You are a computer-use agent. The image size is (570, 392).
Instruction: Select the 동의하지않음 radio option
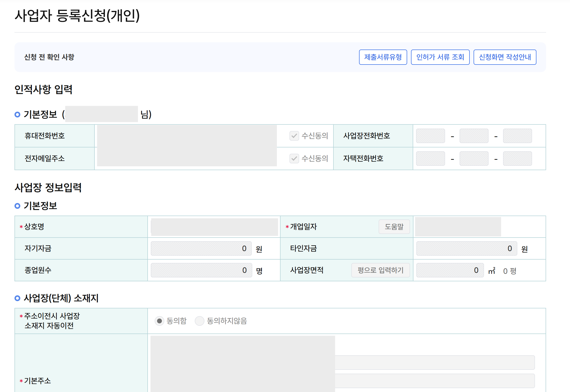[199, 321]
